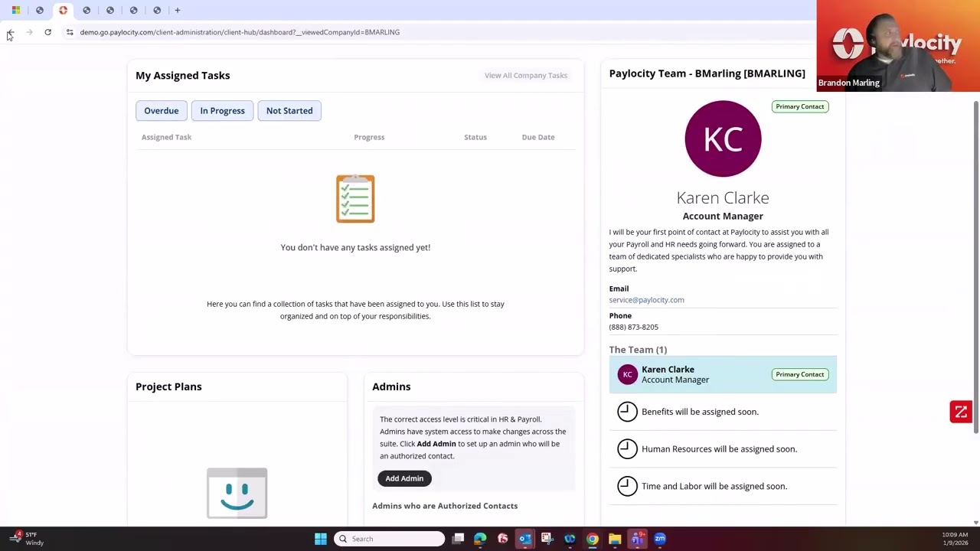Click the taskbar Search box
Image resolution: width=980 pixels, height=551 pixels.
click(x=389, y=539)
